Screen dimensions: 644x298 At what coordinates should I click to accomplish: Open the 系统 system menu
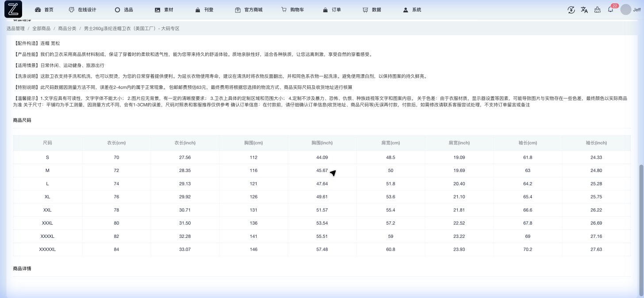click(412, 10)
